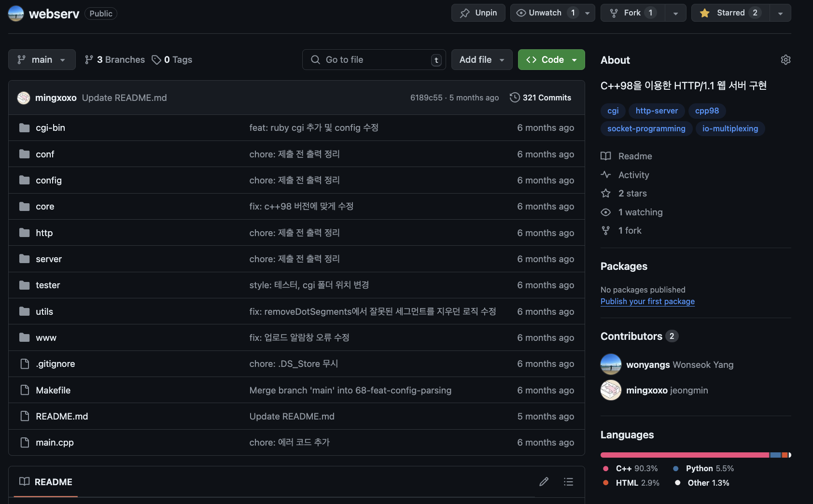This screenshot has width=813, height=504.
Task: Click the Readme book icon in sidebar
Action: click(605, 156)
